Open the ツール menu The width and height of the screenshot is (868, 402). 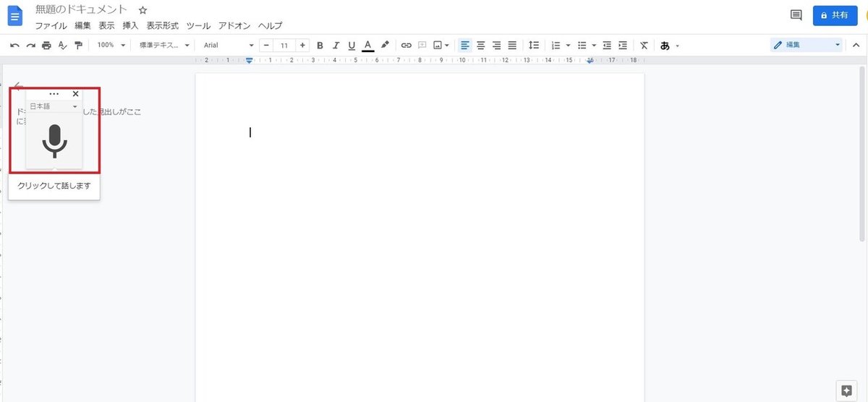click(198, 25)
